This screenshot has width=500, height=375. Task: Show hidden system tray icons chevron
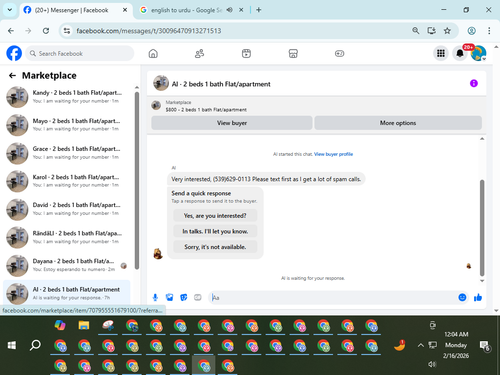421,345
